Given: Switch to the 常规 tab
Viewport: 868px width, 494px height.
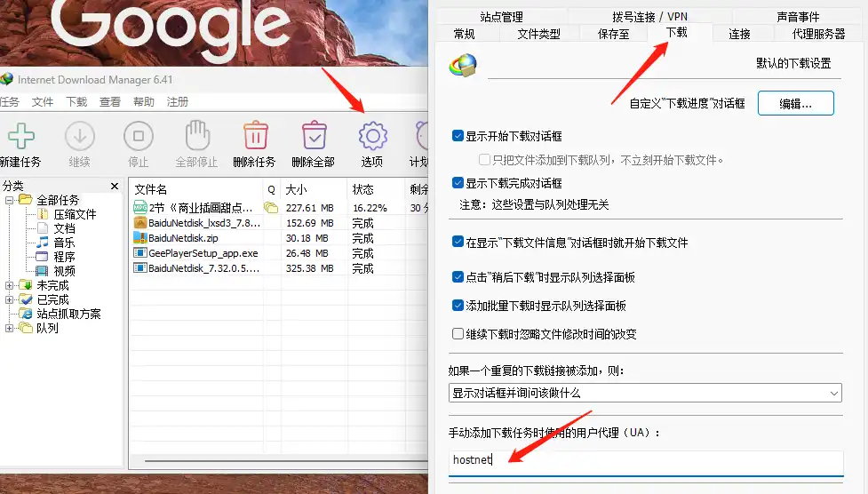Looking at the screenshot, I should coord(464,34).
